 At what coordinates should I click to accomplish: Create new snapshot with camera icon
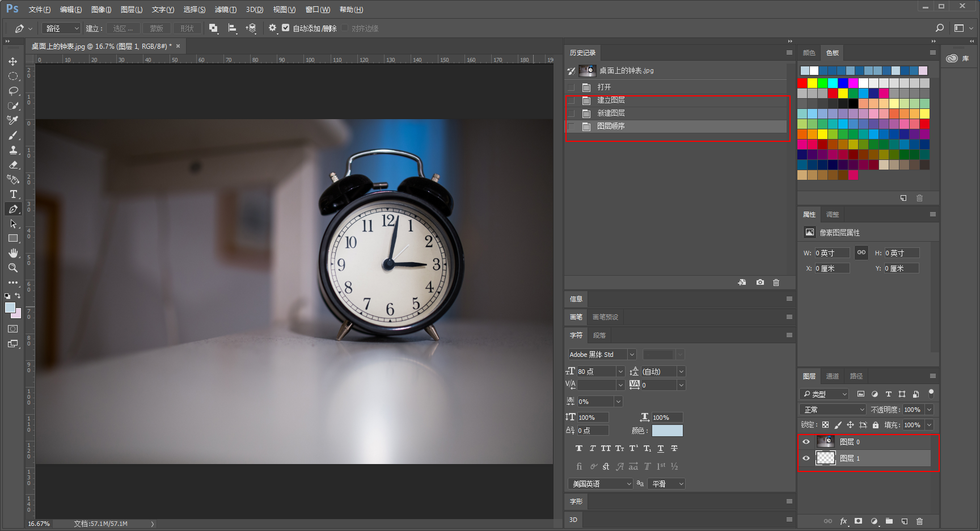click(x=760, y=283)
